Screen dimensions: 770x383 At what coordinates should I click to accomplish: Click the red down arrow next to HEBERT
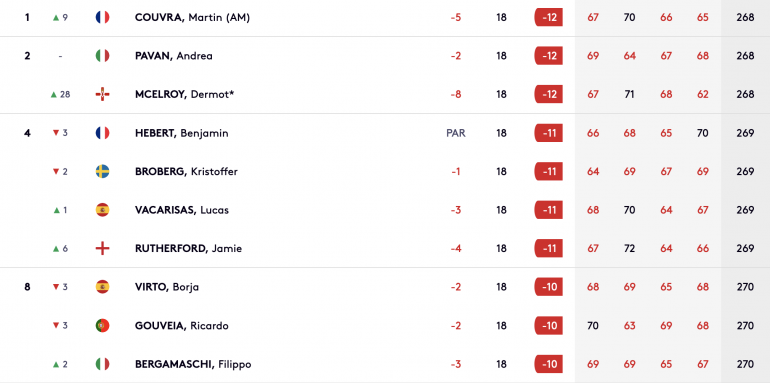click(x=56, y=133)
